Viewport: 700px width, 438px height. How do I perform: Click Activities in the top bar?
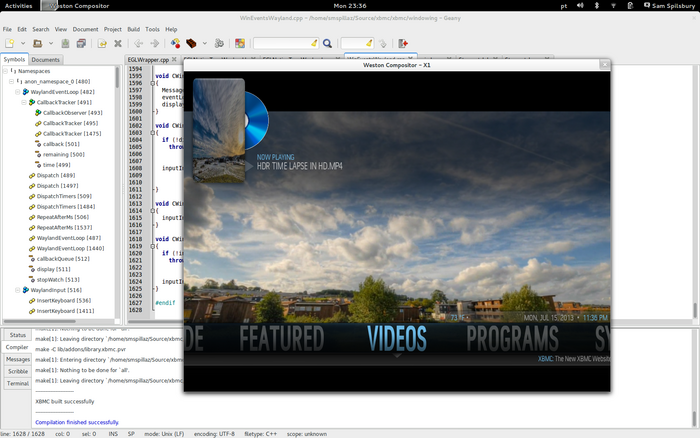18,6
